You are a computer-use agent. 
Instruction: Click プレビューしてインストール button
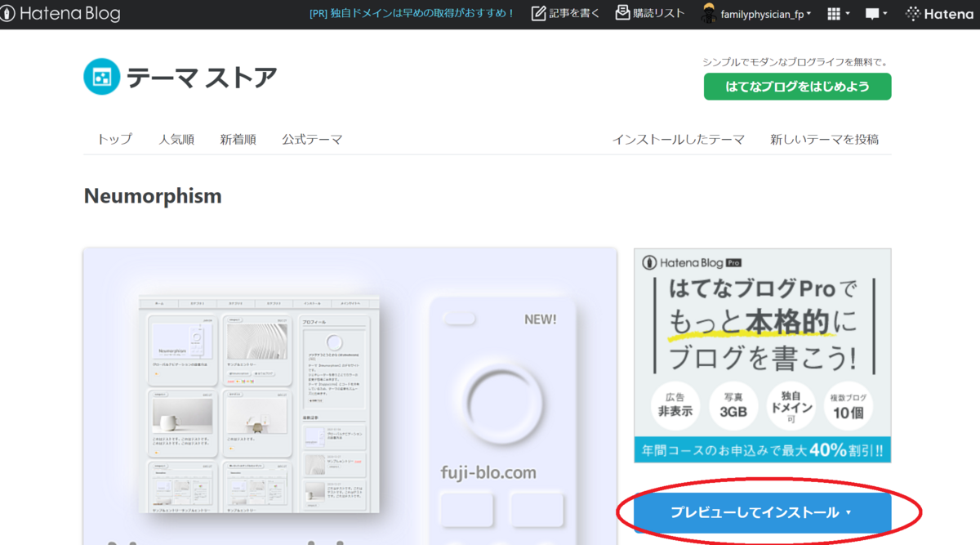(762, 512)
